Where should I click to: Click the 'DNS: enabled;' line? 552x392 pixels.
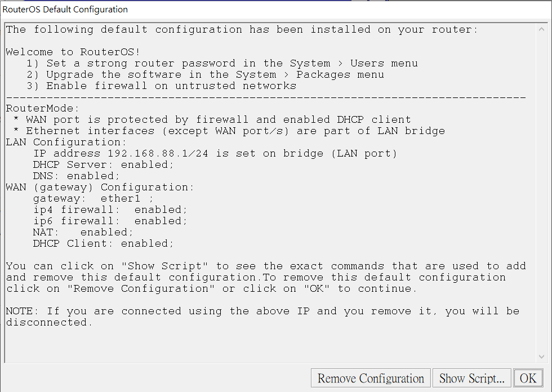[77, 176]
